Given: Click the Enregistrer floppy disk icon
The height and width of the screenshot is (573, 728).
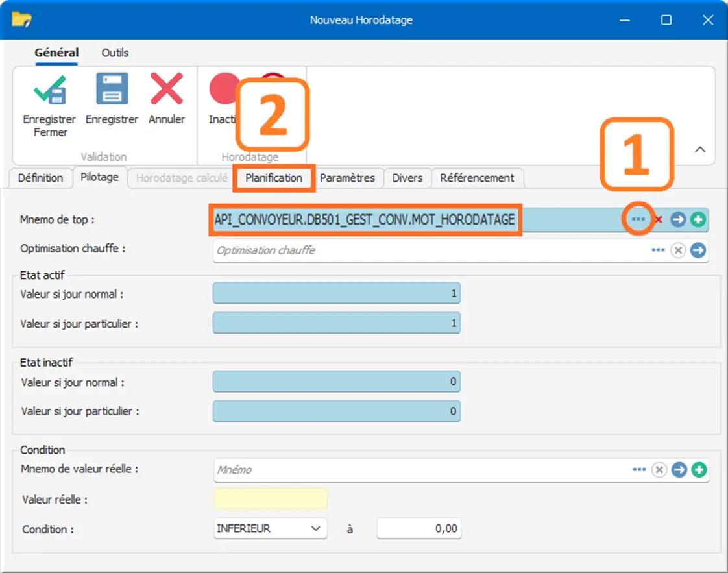Looking at the screenshot, I should pyautogui.click(x=112, y=89).
